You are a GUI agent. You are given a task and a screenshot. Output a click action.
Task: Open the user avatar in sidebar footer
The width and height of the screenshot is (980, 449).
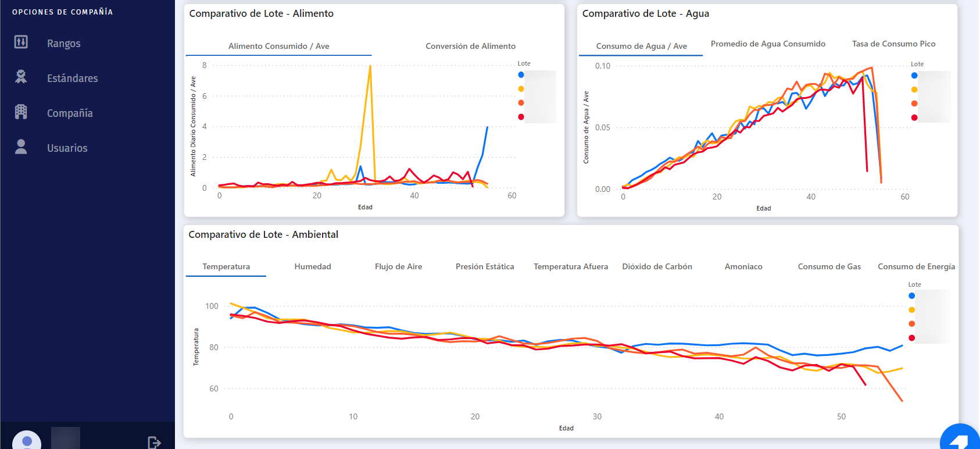click(x=27, y=440)
